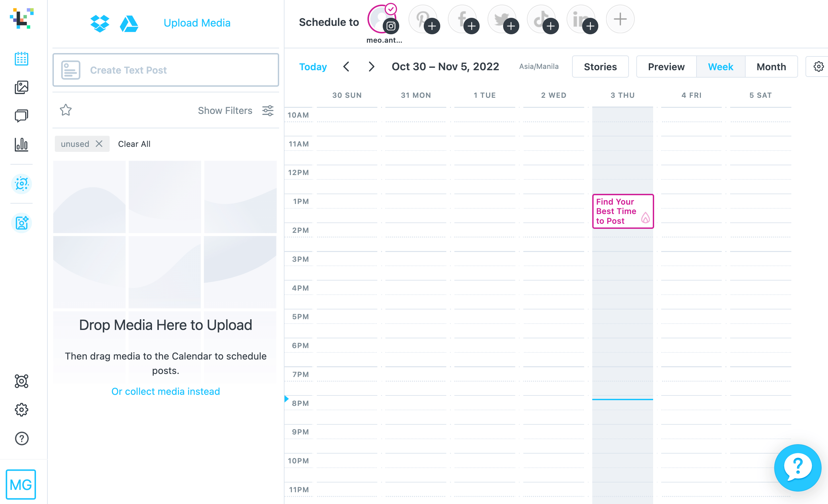Click Upload Media link
The height and width of the screenshot is (504, 828).
tap(197, 23)
